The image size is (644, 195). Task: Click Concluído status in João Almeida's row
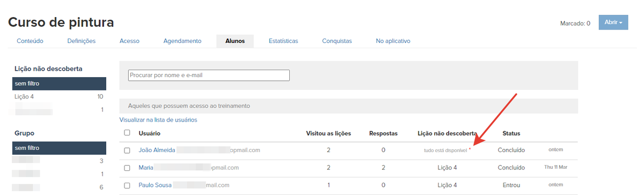pyautogui.click(x=511, y=150)
